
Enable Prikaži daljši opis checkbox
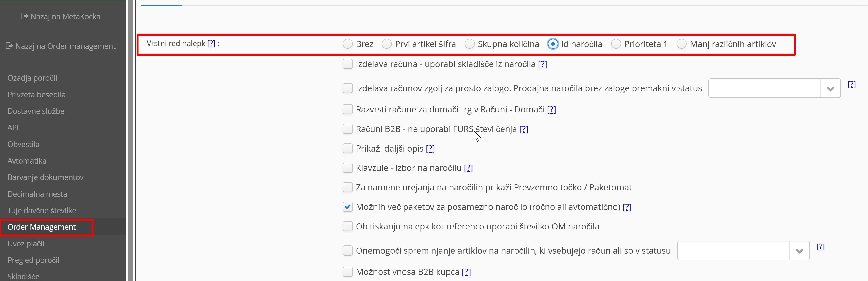[347, 149]
